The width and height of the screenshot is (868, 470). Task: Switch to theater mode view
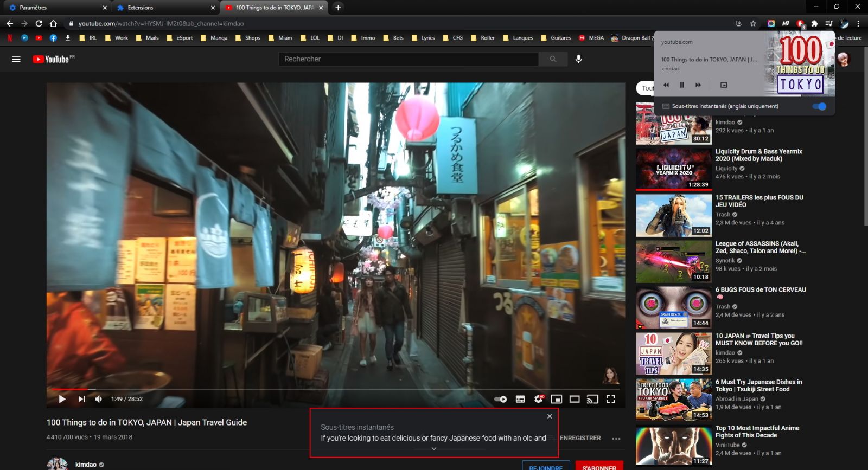pyautogui.click(x=575, y=399)
